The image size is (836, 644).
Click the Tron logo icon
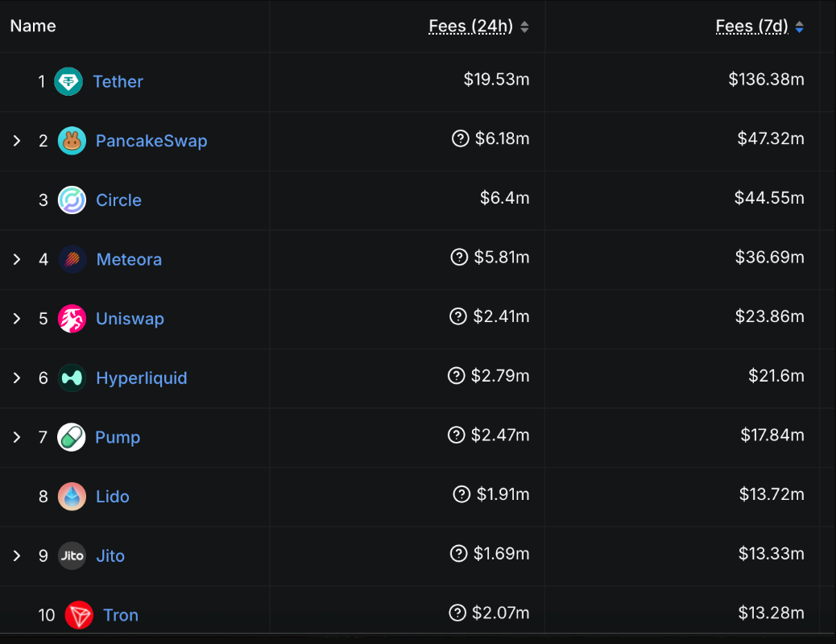(79, 615)
